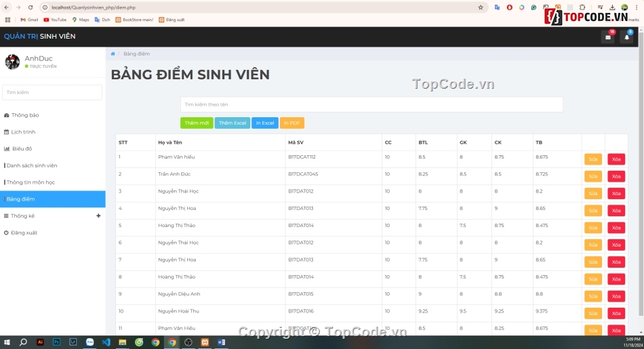Click Xóa for Nguyễn Hoài Thu
This screenshot has height=349, width=644.
(x=616, y=313)
